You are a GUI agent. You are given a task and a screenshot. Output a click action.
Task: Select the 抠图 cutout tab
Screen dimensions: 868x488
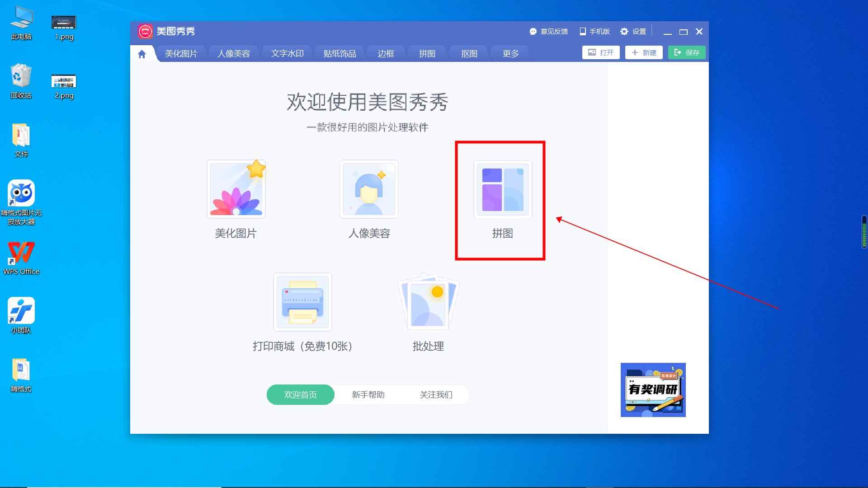[468, 53]
